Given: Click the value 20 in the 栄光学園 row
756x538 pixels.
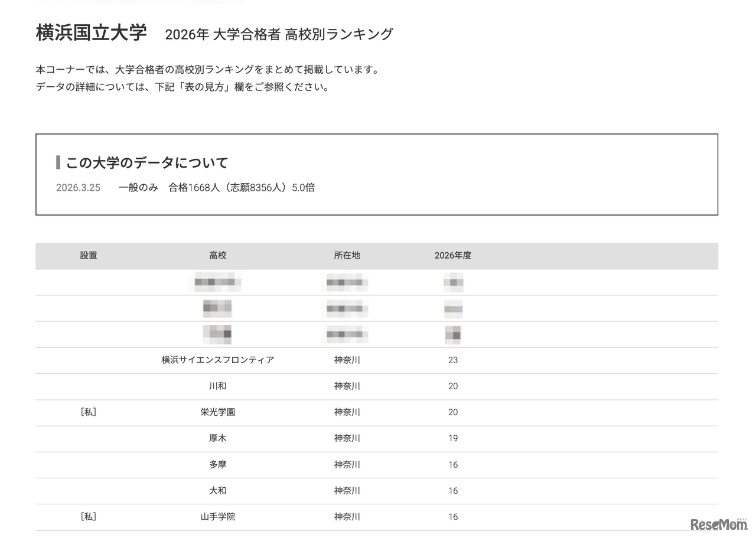Looking at the screenshot, I should pyautogui.click(x=453, y=412).
